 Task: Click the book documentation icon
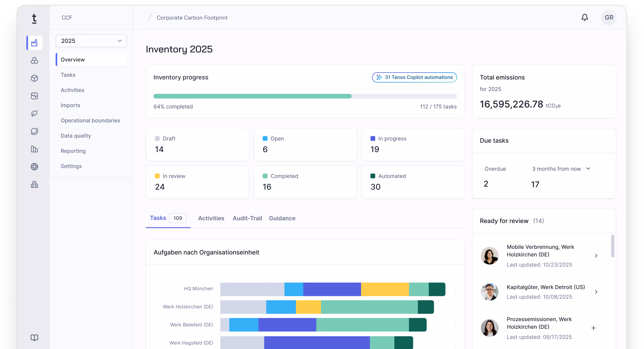[34, 338]
